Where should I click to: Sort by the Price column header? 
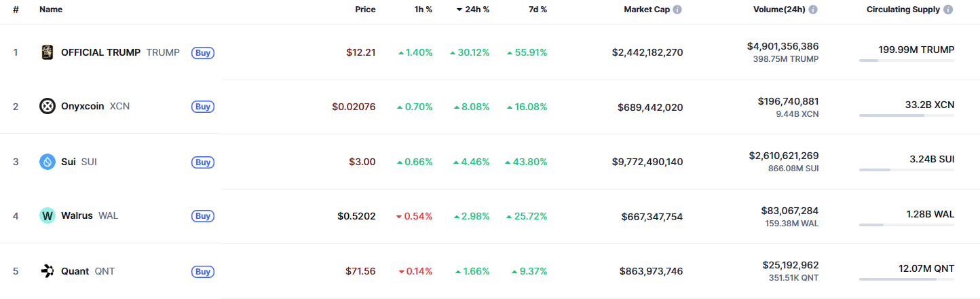tap(365, 10)
